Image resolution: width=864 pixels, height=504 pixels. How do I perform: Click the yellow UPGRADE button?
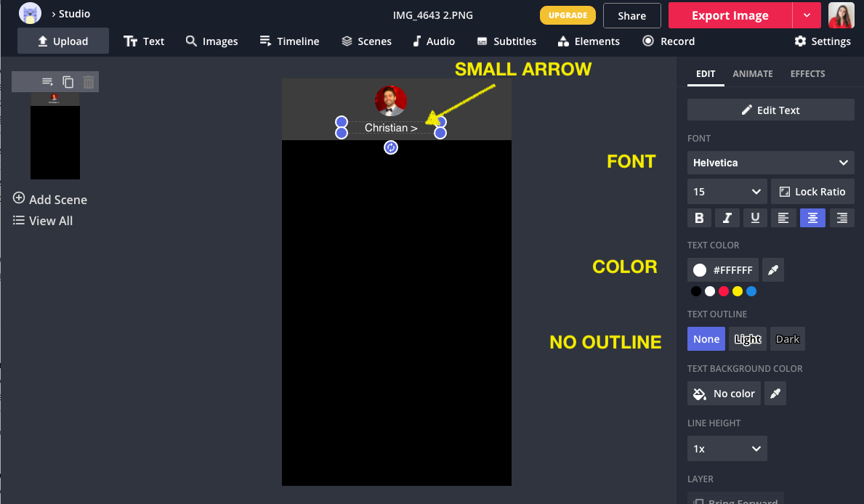tap(568, 15)
